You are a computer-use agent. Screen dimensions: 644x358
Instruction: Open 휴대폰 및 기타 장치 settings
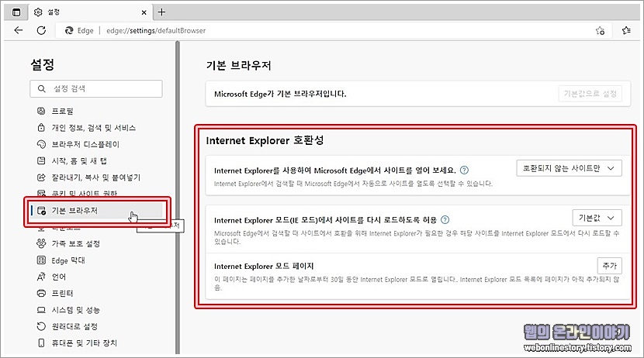click(85, 343)
